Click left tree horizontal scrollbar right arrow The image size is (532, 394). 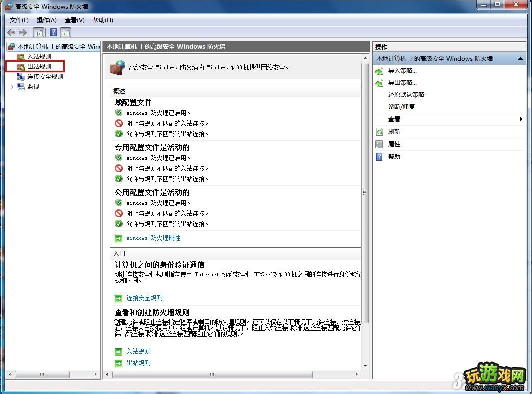[96, 375]
